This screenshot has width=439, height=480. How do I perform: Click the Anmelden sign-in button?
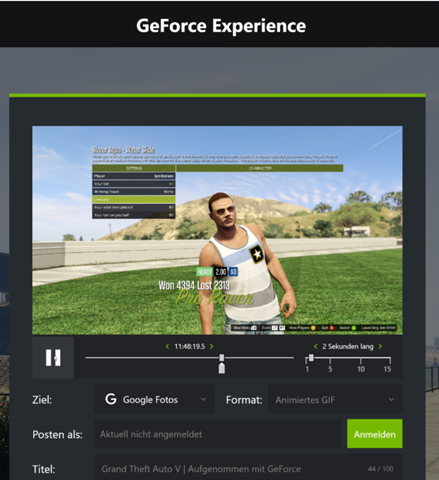click(x=375, y=434)
